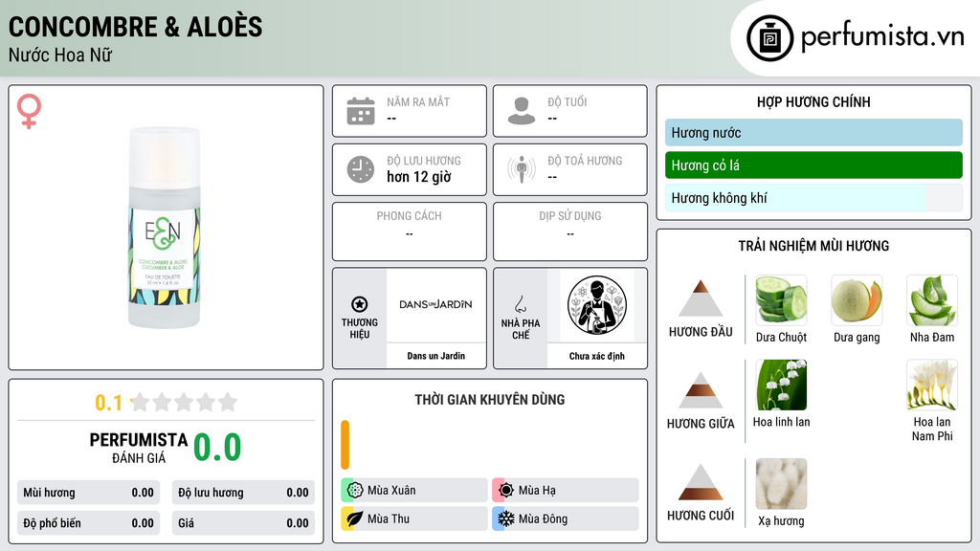Click the star badge Thương hiệu icon
This screenshot has width=980, height=551.
tap(360, 304)
